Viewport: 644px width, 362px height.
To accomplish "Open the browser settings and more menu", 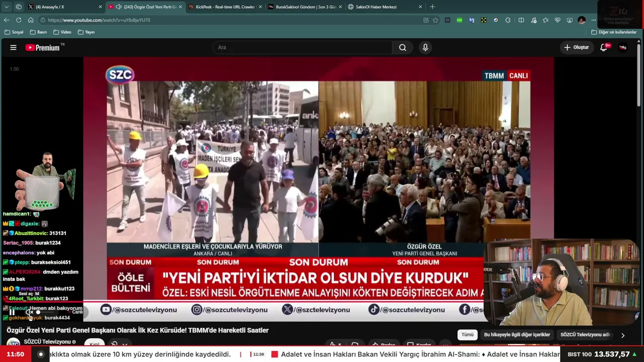I will 594,20.
